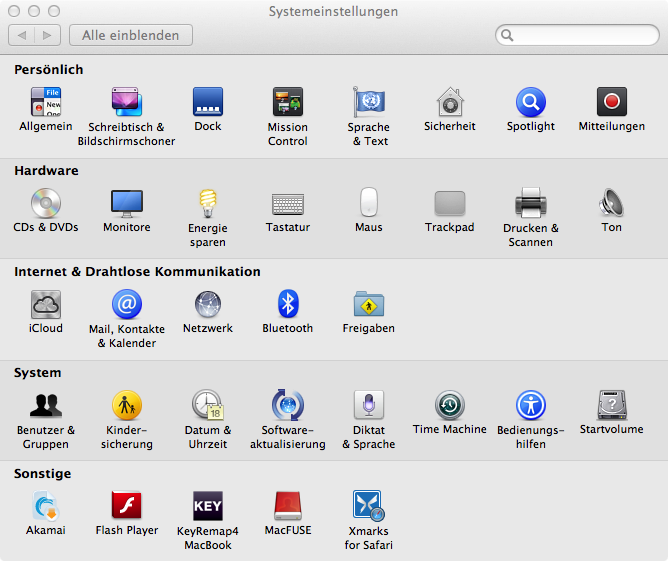Open Mitteilungen notification settings

(611, 103)
